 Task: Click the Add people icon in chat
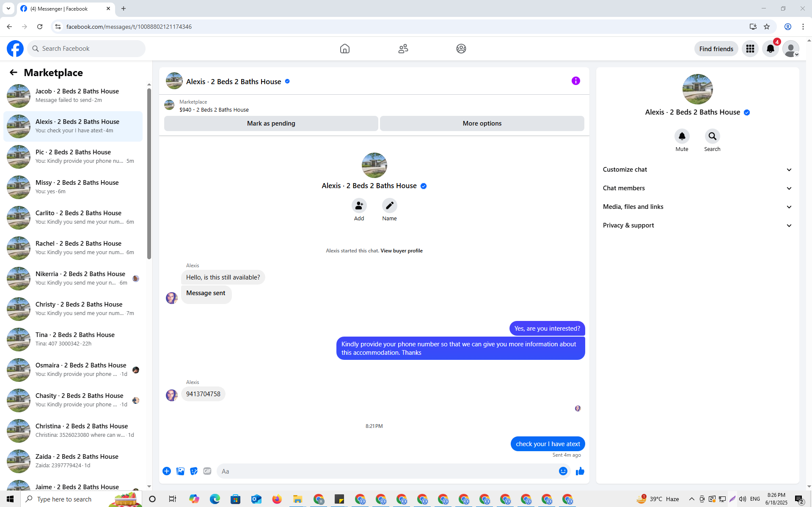359,206
